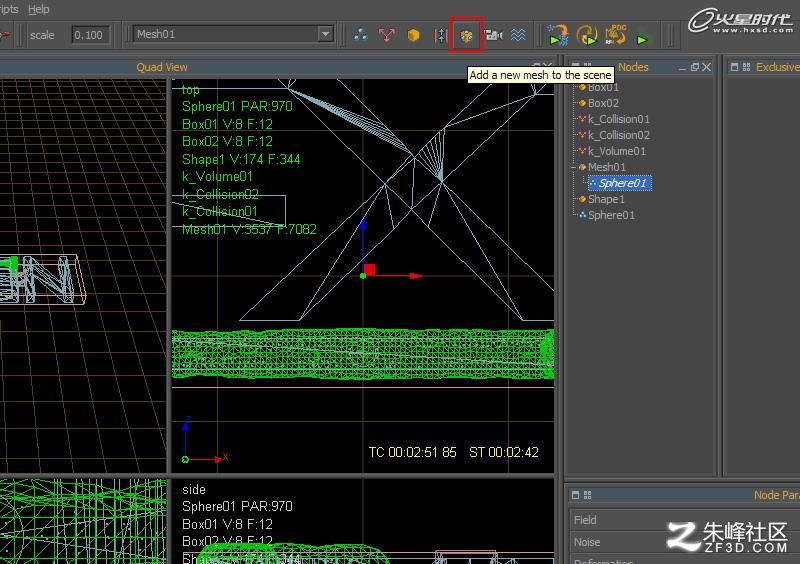Image resolution: width=800 pixels, height=564 pixels.
Task: Click the Node Params panel grid icon
Action: tap(587, 495)
